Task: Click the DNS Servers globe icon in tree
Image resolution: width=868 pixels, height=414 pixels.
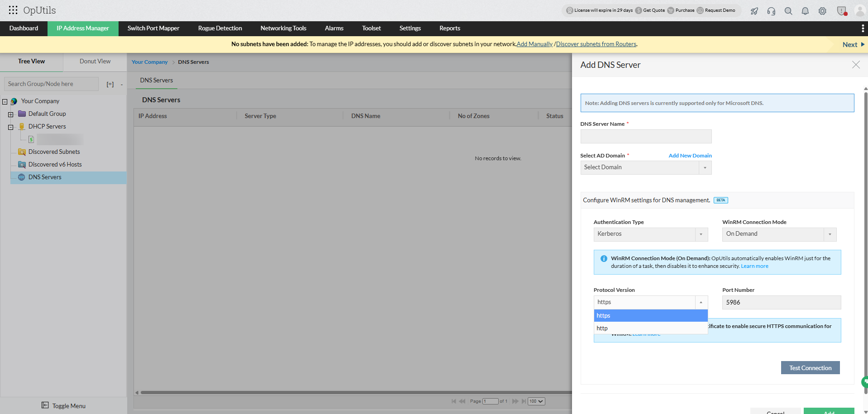Action: point(22,177)
